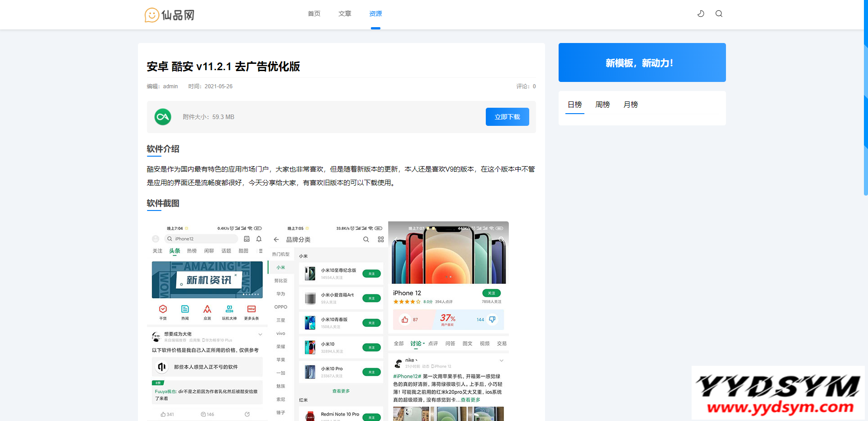Click the first app screenshot thumbnail
Viewport: 868px width, 421px height.
(x=207, y=317)
